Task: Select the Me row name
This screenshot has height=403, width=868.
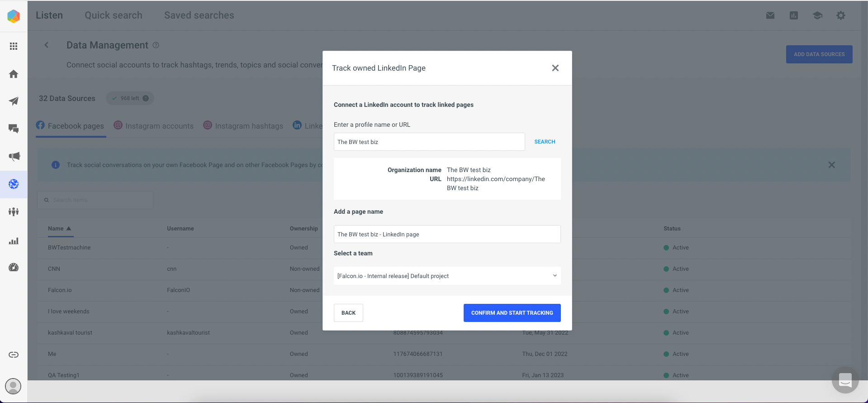Action: pyautogui.click(x=52, y=354)
